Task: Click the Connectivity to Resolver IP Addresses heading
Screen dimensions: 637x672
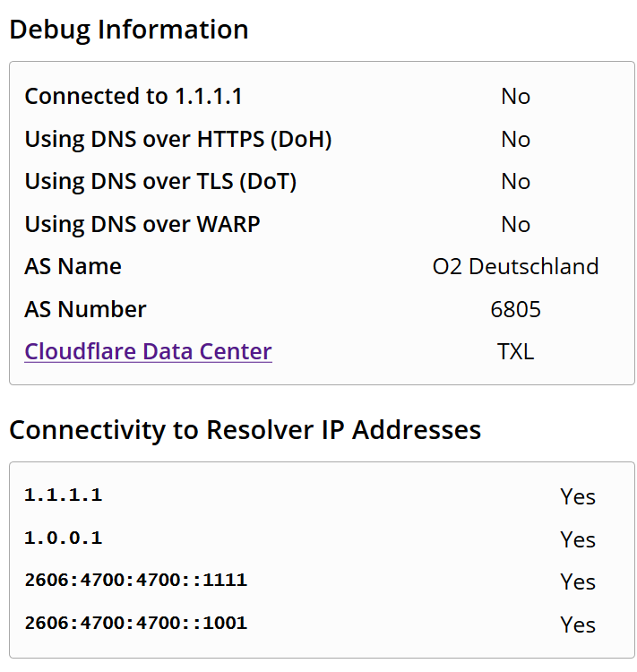Action: (245, 430)
